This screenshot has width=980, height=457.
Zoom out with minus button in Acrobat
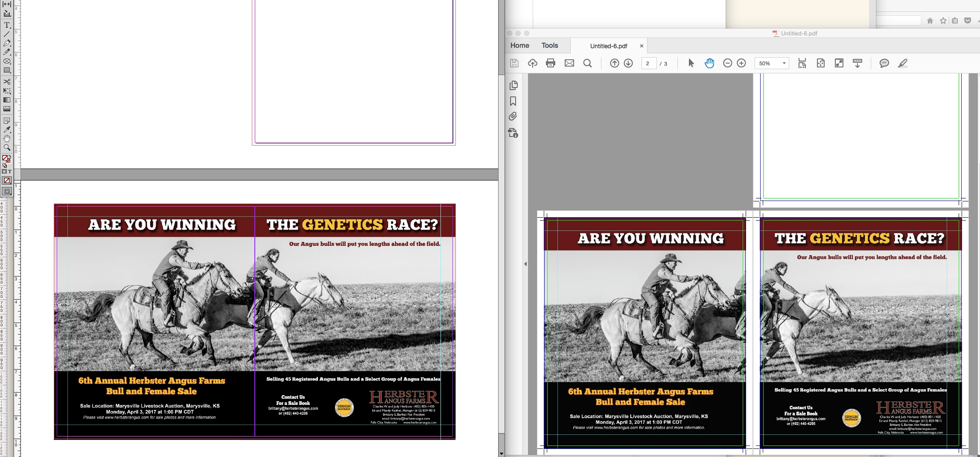[727, 63]
